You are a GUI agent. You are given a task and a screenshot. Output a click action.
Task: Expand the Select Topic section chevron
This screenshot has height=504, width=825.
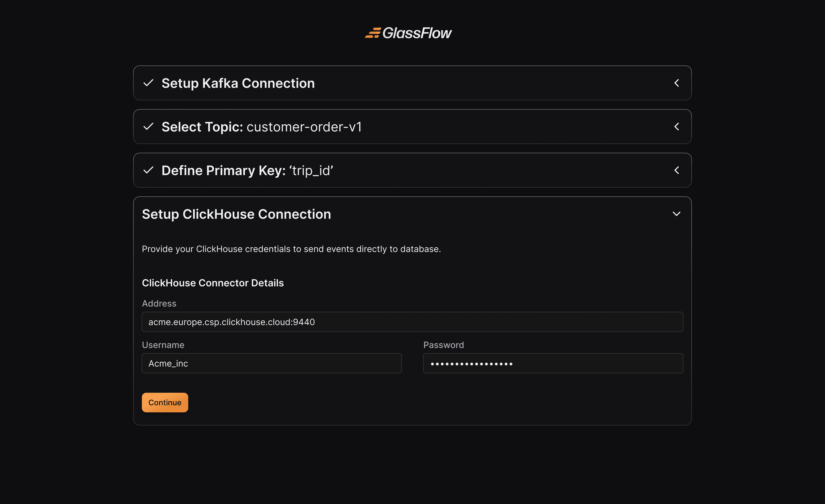[x=677, y=127]
